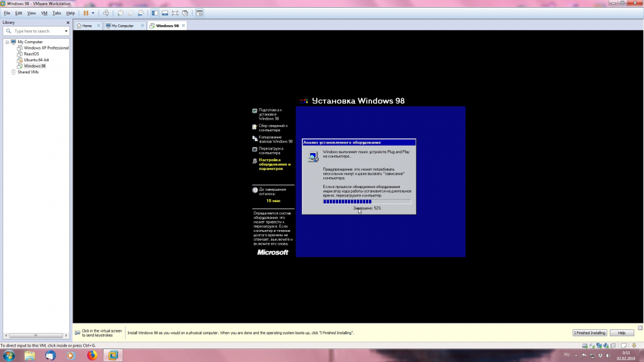Open the Thunderbird taskbar icon
Image resolution: width=644 pixels, height=362 pixels.
(50, 356)
